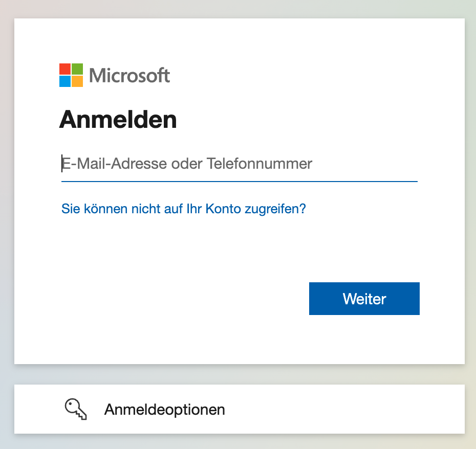Image resolution: width=476 pixels, height=449 pixels.
Task: Click the blue underline of the email field
Action: coord(240,182)
